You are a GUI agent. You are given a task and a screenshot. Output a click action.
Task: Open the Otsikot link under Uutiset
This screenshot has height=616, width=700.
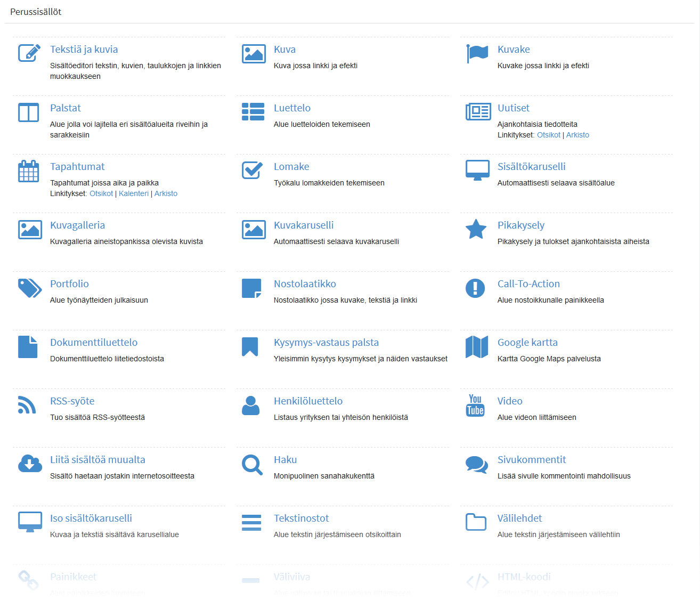tap(548, 135)
